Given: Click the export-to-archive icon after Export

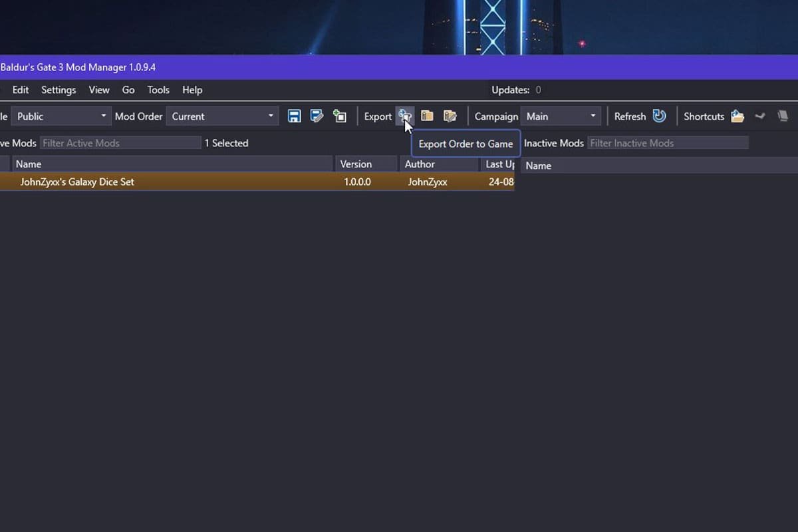Looking at the screenshot, I should tap(428, 116).
